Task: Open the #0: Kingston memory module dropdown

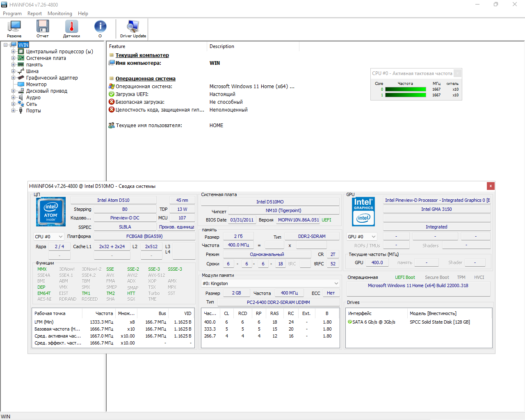Action: pyautogui.click(x=270, y=283)
